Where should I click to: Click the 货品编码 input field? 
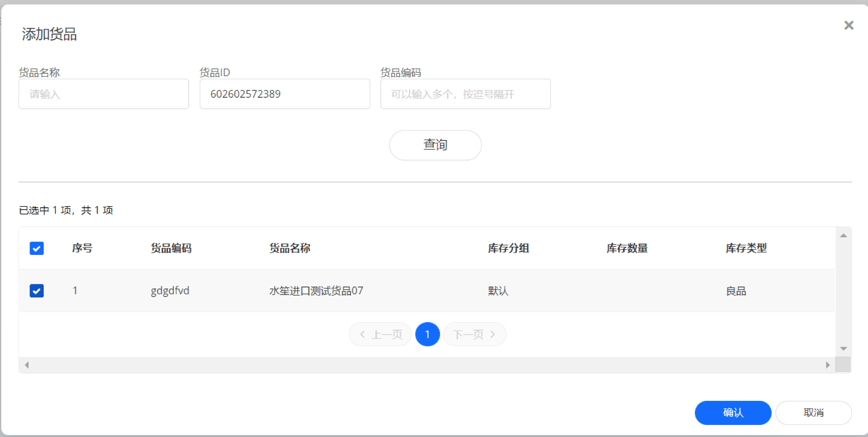(x=466, y=94)
